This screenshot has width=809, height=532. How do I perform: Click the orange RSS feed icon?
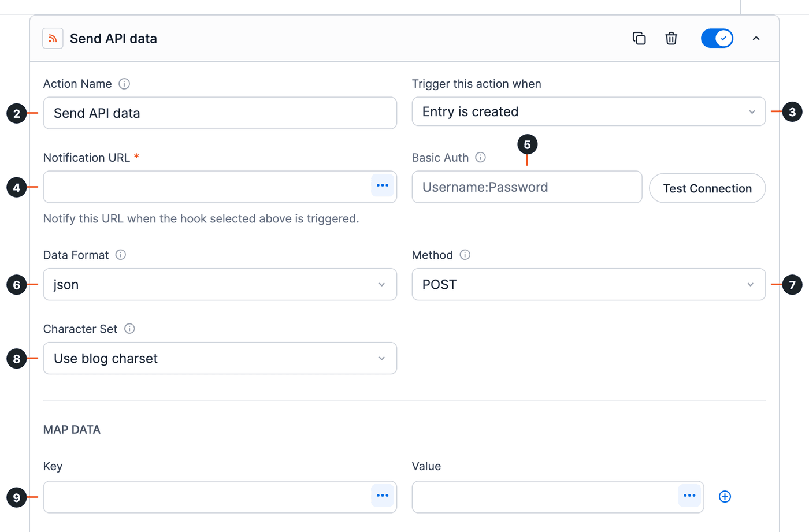click(x=53, y=39)
